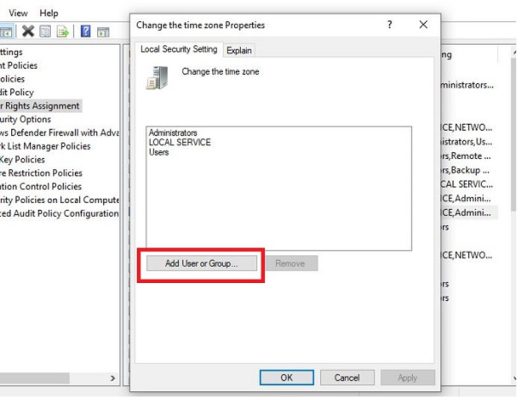The height and width of the screenshot is (400, 521).
Task: Click the server policy icon in dialog
Action: tap(157, 78)
